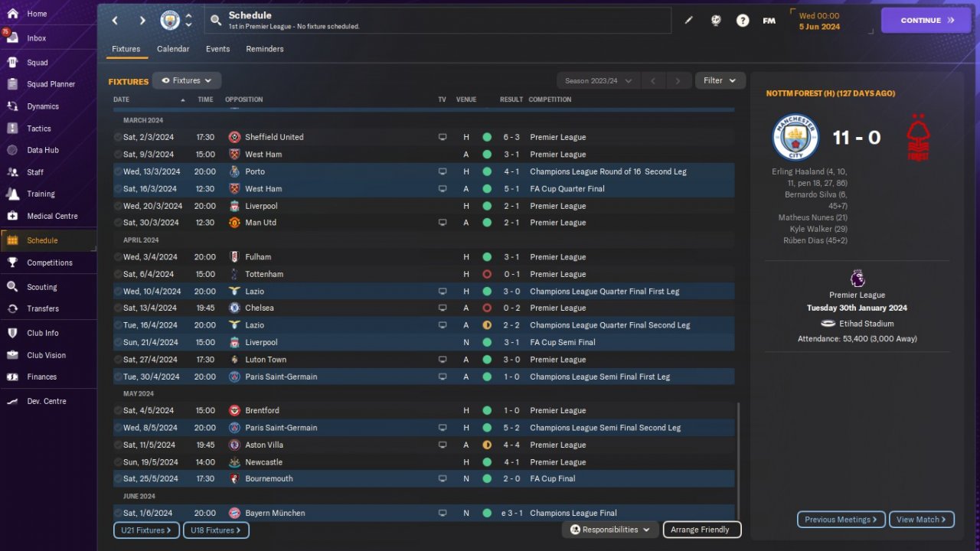
Task: Toggle selection circle for Chelsea fixture
Action: point(118,308)
